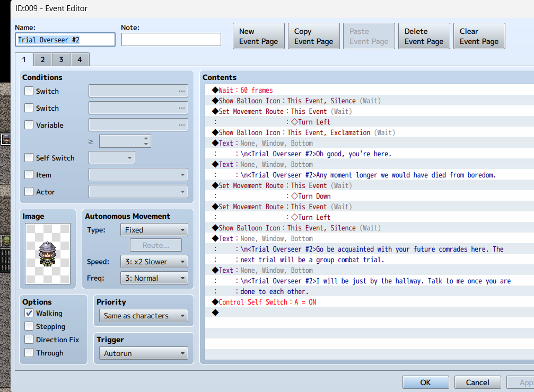534x392 pixels.
Task: Click the Delete Event Page button
Action: tap(424, 36)
